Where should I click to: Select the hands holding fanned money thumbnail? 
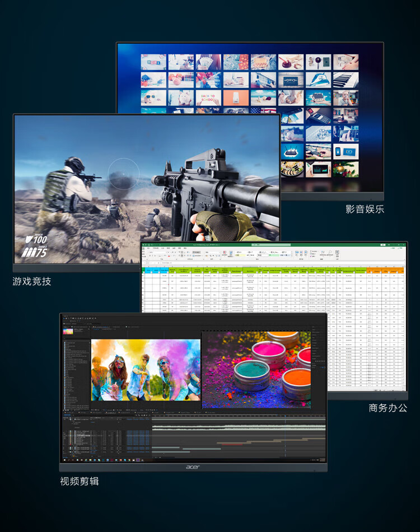pos(208,62)
